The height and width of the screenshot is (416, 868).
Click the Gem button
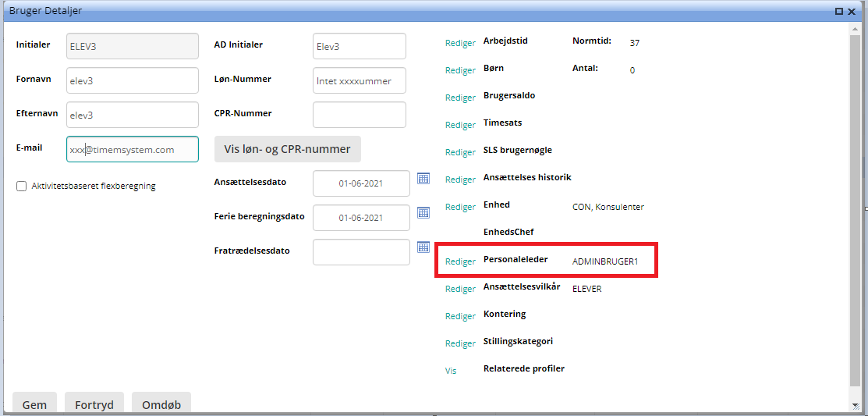point(34,404)
